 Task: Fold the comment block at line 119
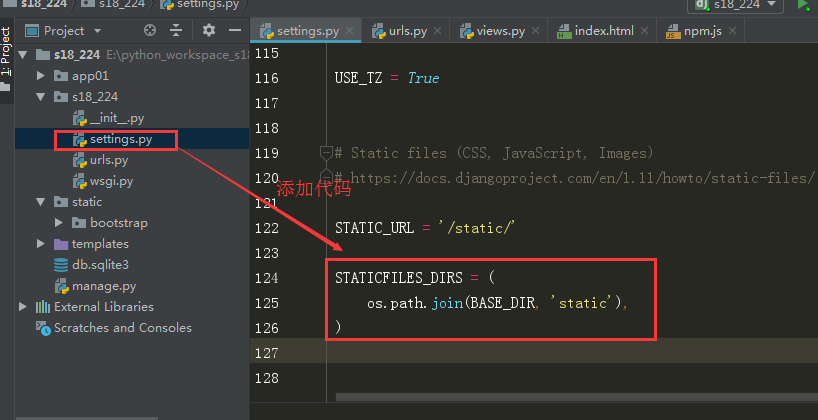point(326,153)
